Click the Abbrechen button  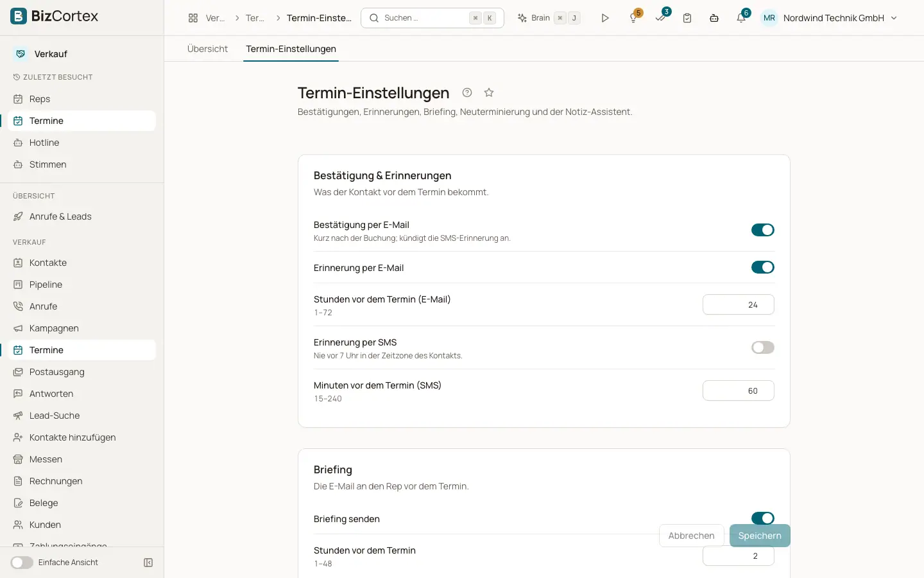[x=692, y=536]
